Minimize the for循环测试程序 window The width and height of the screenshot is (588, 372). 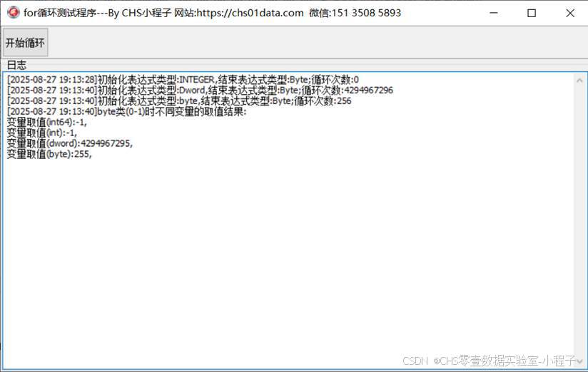[494, 13]
